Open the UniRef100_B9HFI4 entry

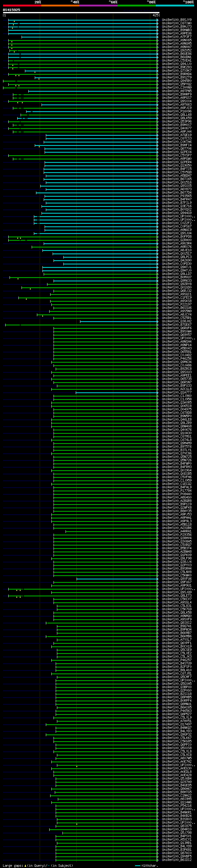tap(177, 145)
